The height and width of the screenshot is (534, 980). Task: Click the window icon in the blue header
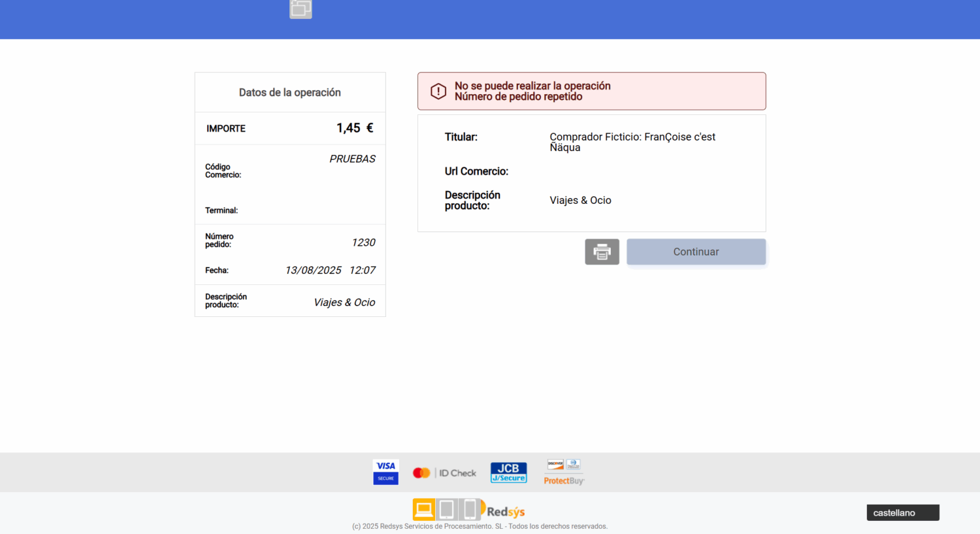[301, 8]
